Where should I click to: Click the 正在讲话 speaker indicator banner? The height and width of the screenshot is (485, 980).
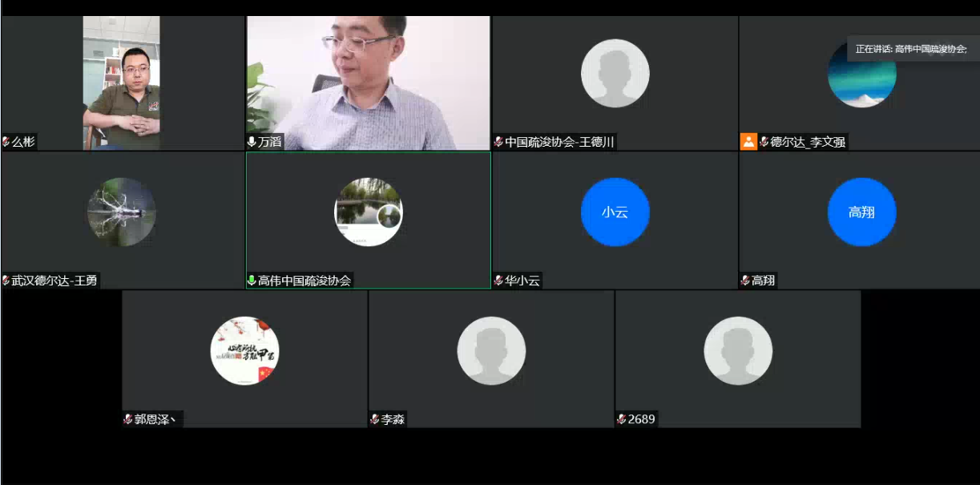[x=911, y=49]
